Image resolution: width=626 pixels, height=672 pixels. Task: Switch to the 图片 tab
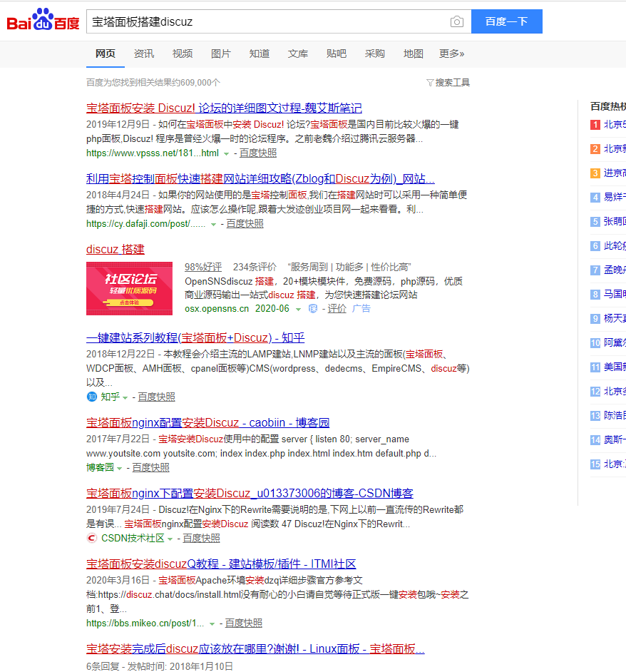pyautogui.click(x=221, y=54)
